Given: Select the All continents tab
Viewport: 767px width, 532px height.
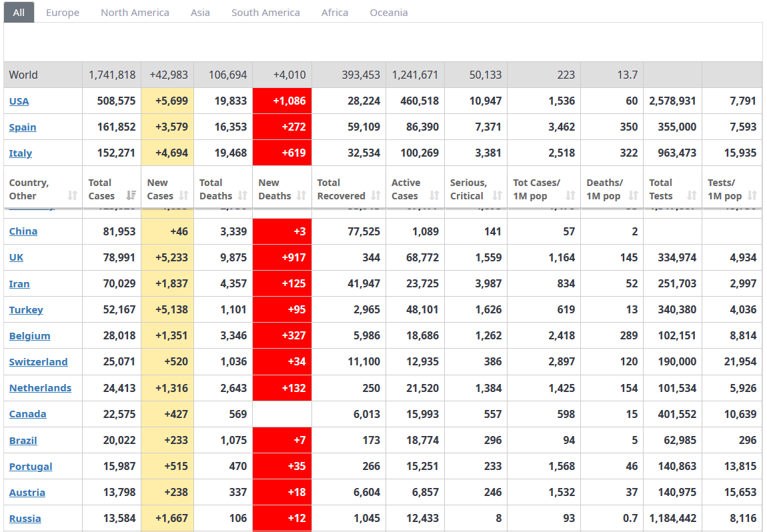Looking at the screenshot, I should pyautogui.click(x=19, y=12).
